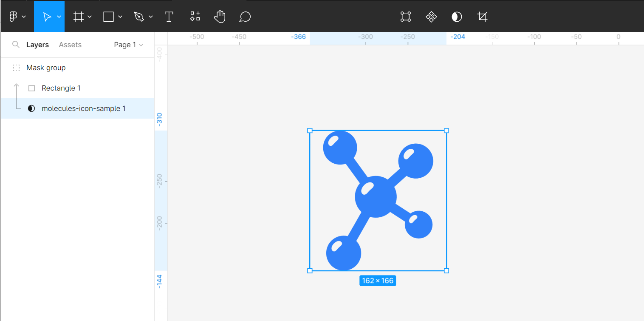The width and height of the screenshot is (644, 321).
Task: Select the Comment tool
Action: coord(245,17)
